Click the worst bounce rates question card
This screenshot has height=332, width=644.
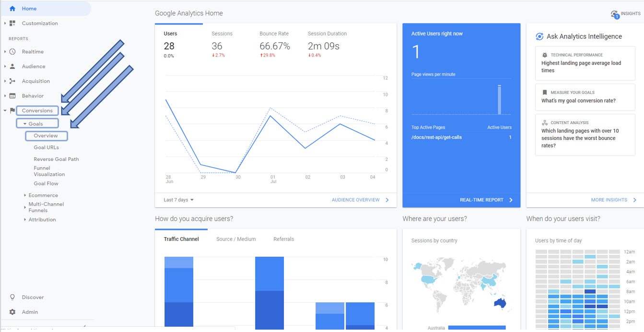click(x=585, y=135)
